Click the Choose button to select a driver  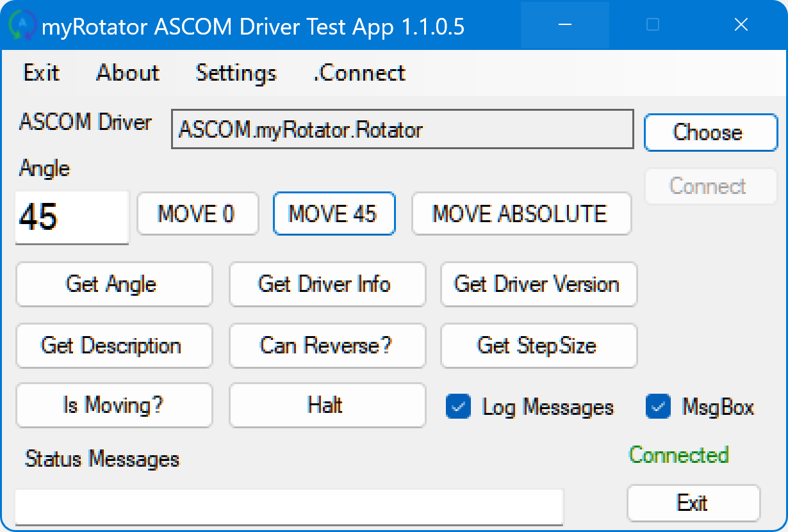[x=710, y=133]
